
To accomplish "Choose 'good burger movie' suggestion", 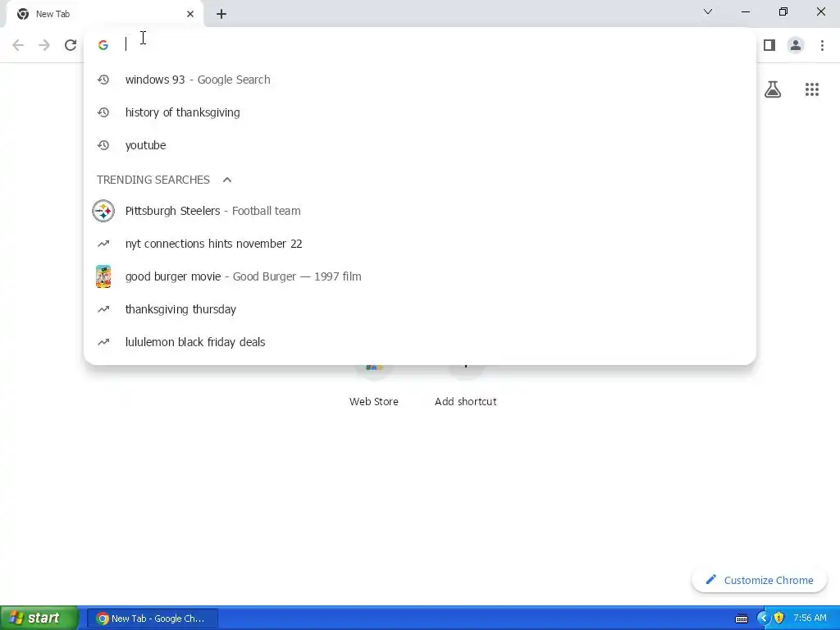I will click(x=420, y=276).
